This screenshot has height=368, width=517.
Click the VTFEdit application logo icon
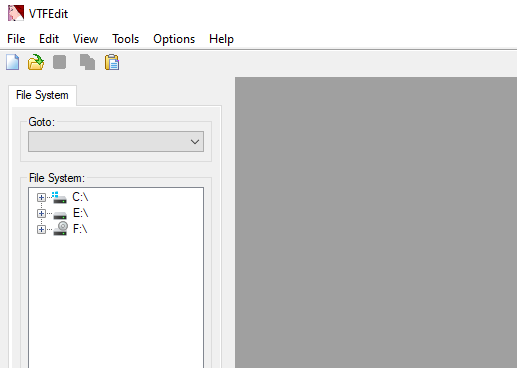click(x=16, y=13)
